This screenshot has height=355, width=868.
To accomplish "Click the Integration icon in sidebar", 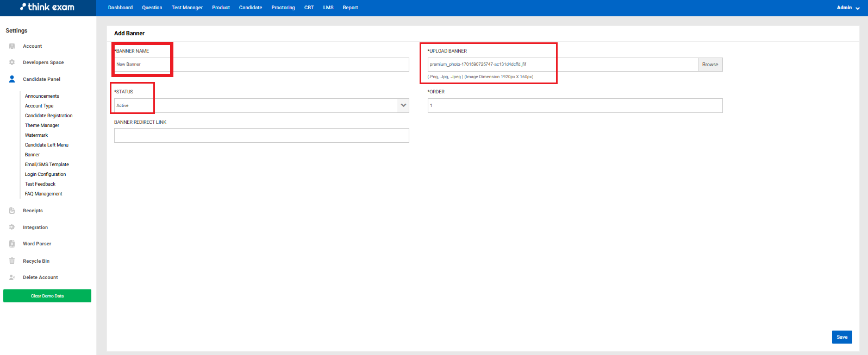I will coord(12,227).
